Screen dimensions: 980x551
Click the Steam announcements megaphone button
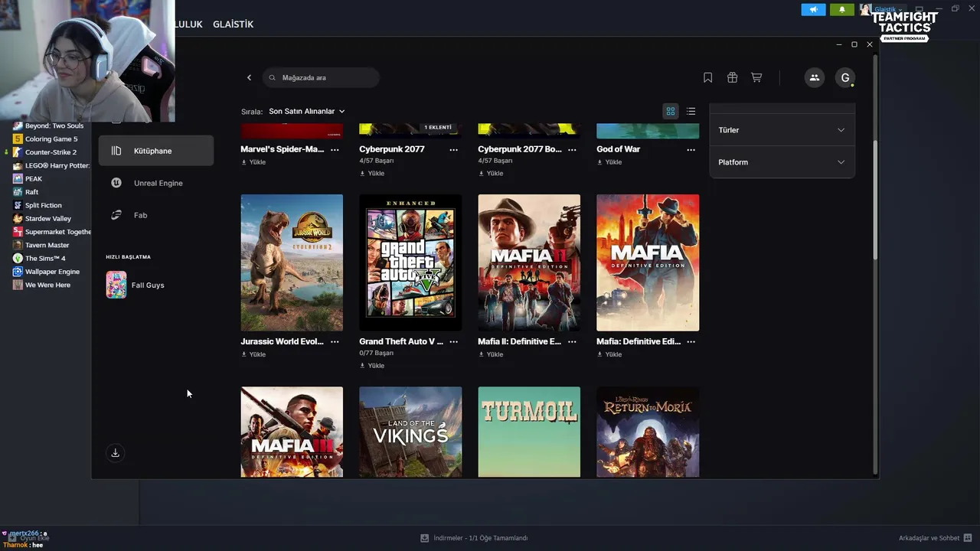pyautogui.click(x=813, y=9)
